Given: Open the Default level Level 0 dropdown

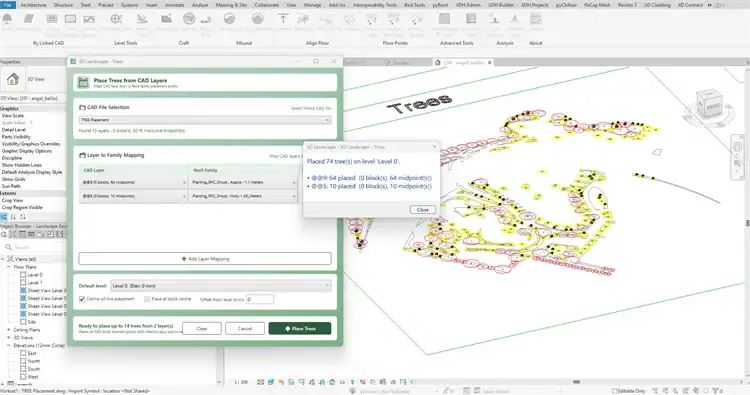Looking at the screenshot, I should [x=221, y=286].
